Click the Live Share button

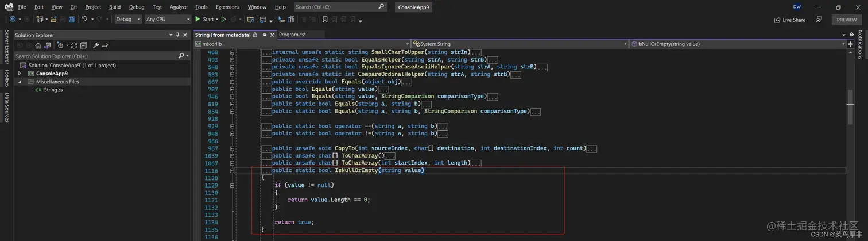(x=789, y=20)
